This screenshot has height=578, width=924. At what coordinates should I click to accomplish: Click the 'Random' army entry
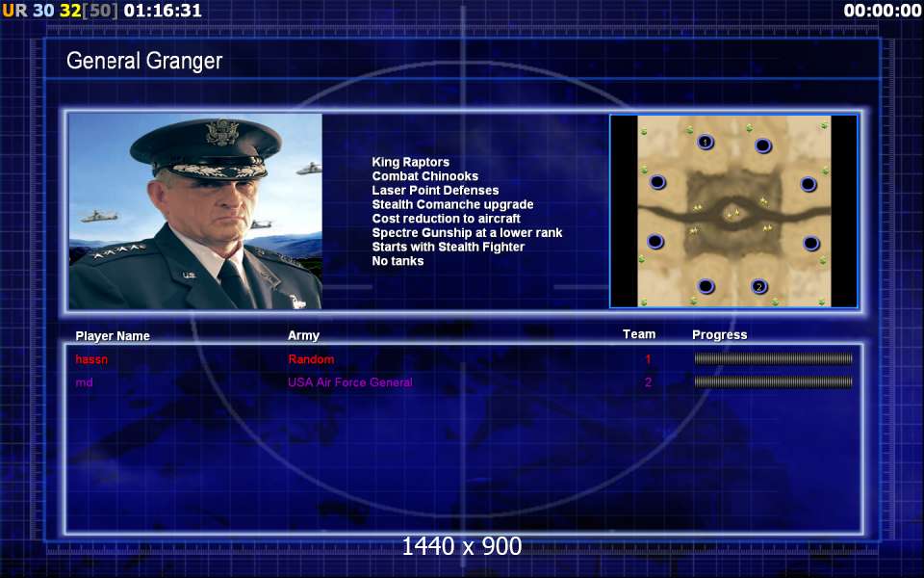[311, 359]
